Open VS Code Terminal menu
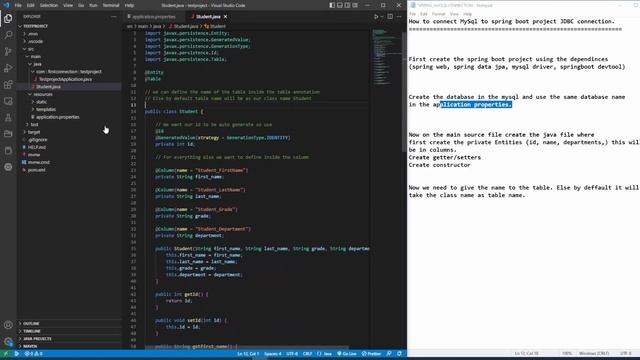The width and height of the screenshot is (640, 360). point(111,5)
